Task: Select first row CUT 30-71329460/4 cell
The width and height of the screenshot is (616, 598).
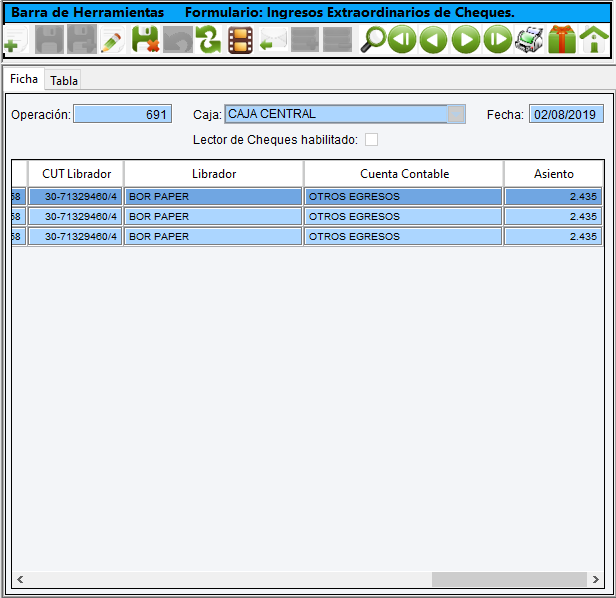Action: [75, 196]
